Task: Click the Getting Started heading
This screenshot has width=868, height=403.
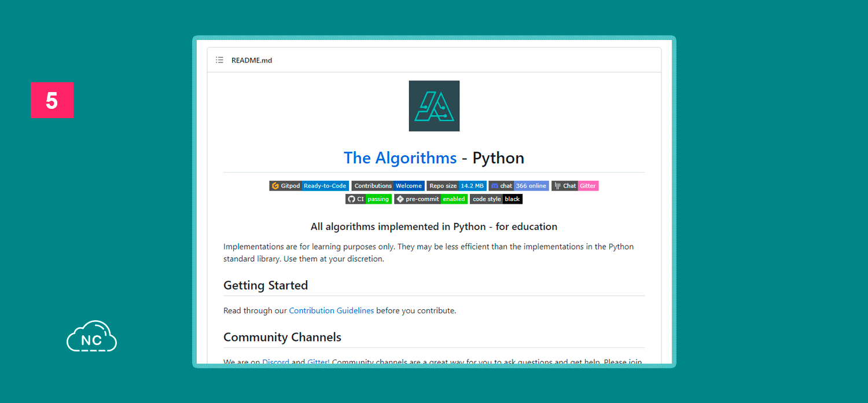Action: pyautogui.click(x=266, y=285)
